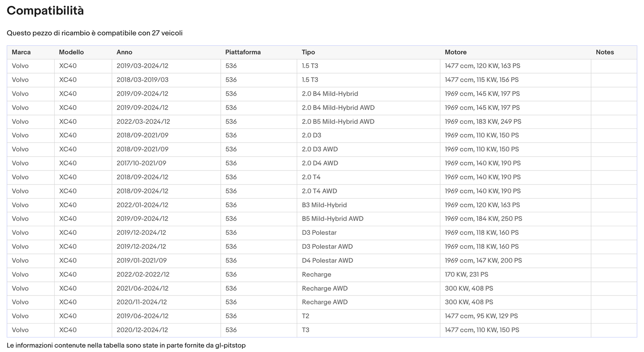Click the Marca column header
The image size is (644, 352).
[x=21, y=52]
